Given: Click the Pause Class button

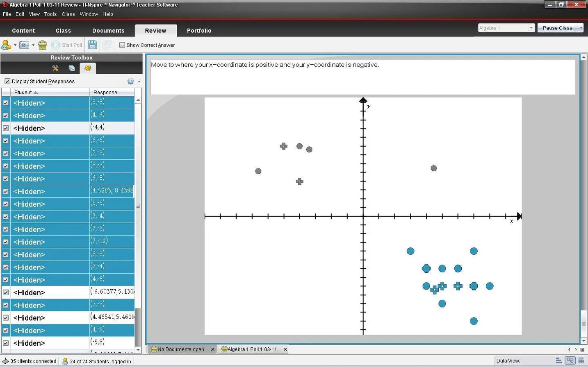Looking at the screenshot, I should point(557,28).
